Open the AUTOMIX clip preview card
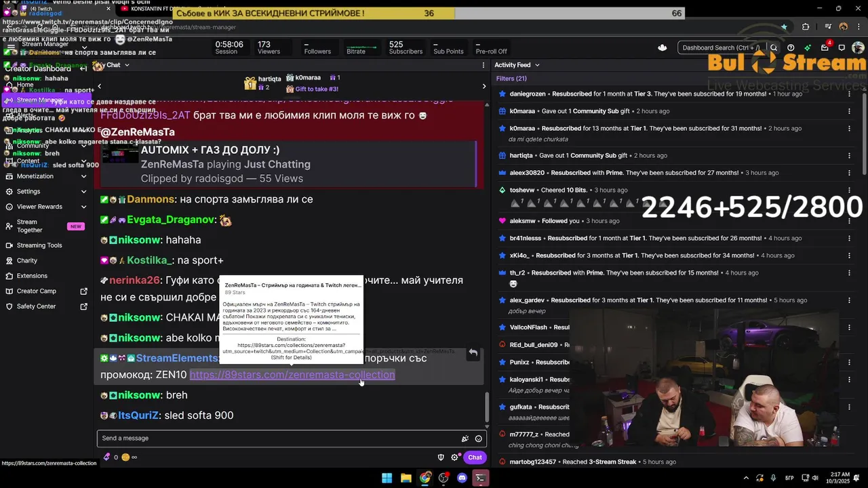Screen dimensions: 868x488 (x=289, y=164)
